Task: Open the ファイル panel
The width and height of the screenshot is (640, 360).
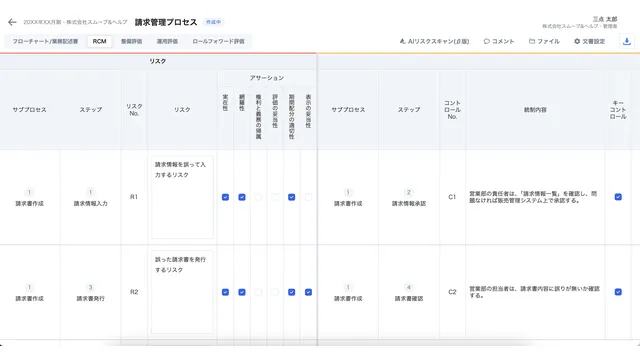Action: point(544,41)
